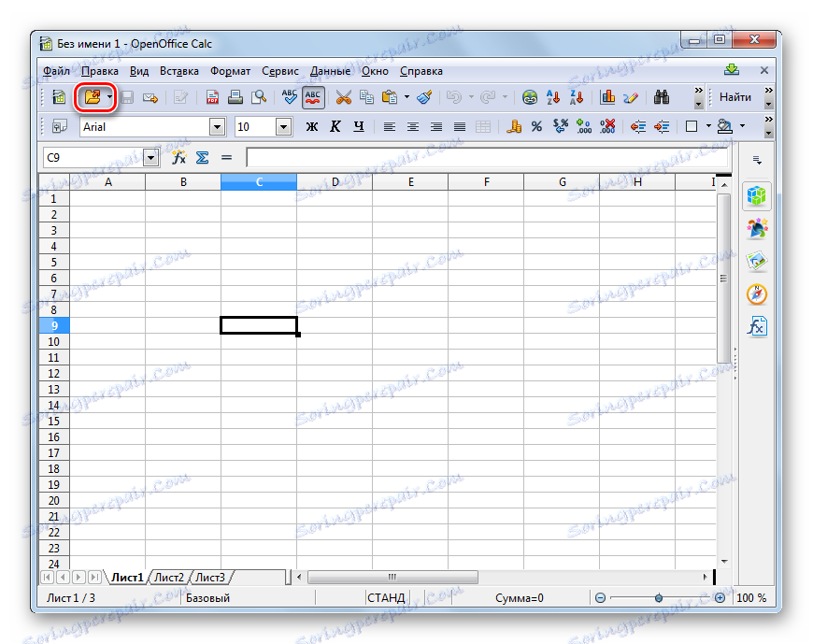Open the Правка menu

(100, 71)
